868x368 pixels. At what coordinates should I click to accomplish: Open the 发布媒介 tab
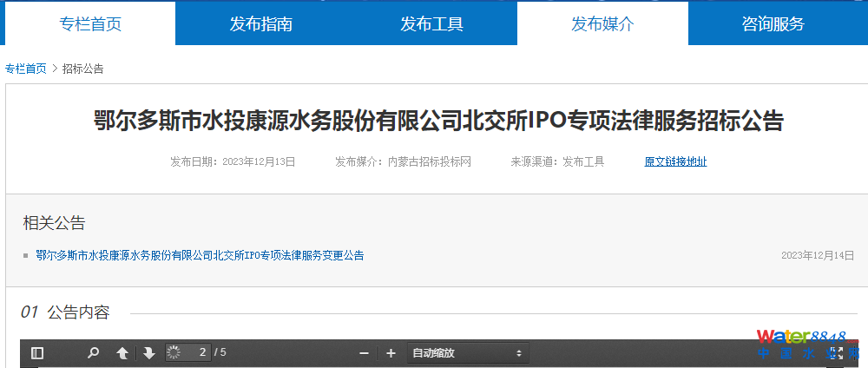click(x=602, y=23)
